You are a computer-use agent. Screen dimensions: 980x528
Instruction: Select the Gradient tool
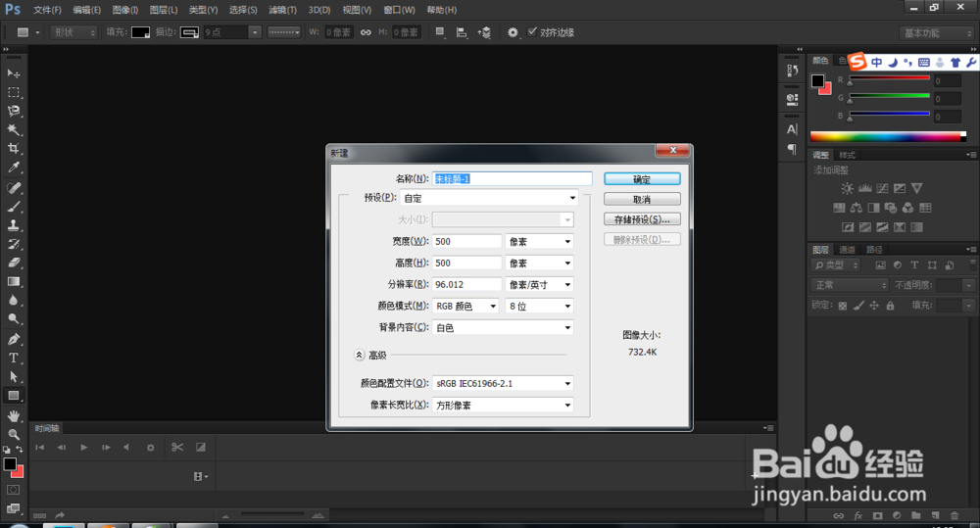13,282
